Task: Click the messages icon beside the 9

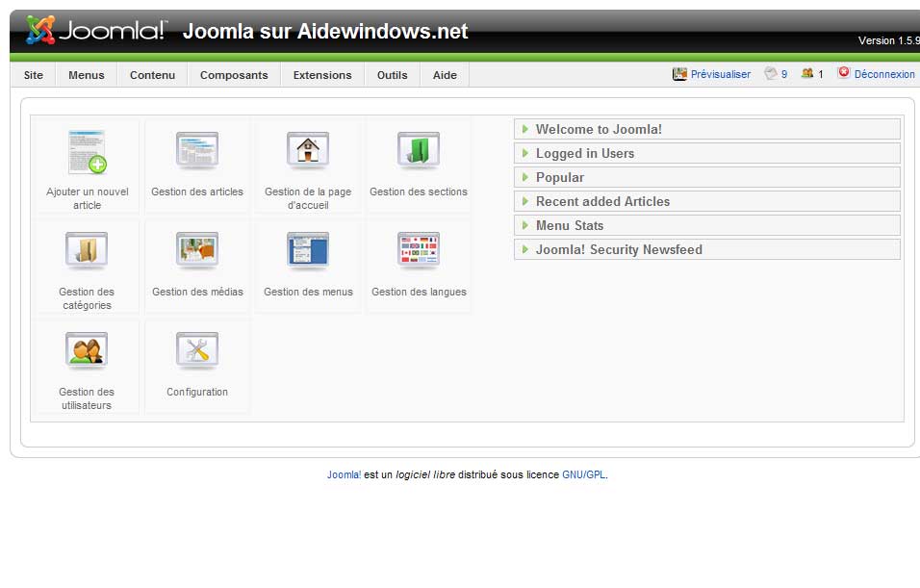Action: click(x=771, y=73)
